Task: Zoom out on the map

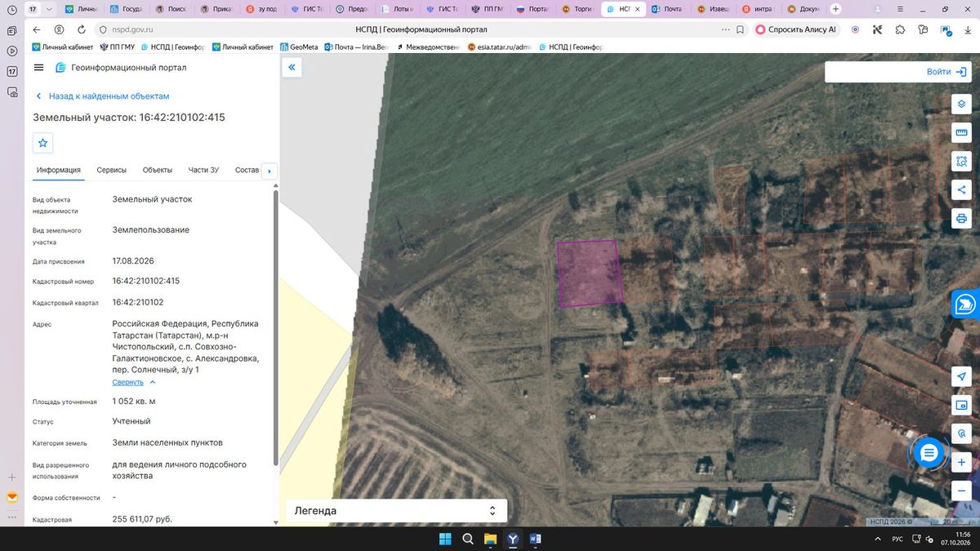Action: (x=961, y=491)
